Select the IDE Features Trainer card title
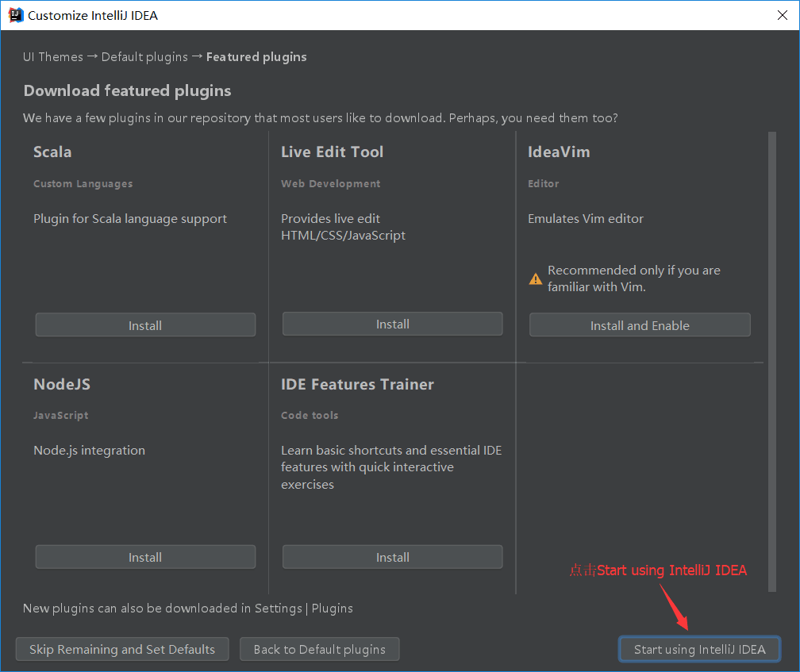Screen dimensions: 800x672 coord(357,384)
